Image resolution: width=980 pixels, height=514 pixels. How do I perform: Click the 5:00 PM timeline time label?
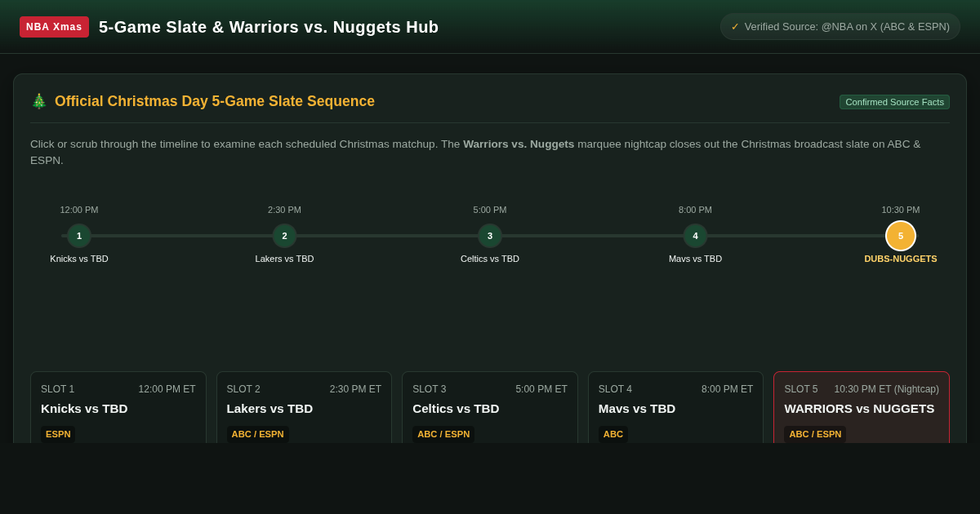coord(490,210)
